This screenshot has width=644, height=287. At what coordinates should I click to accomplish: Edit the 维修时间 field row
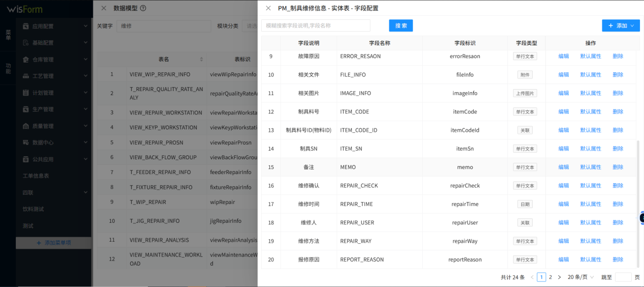coord(564,204)
